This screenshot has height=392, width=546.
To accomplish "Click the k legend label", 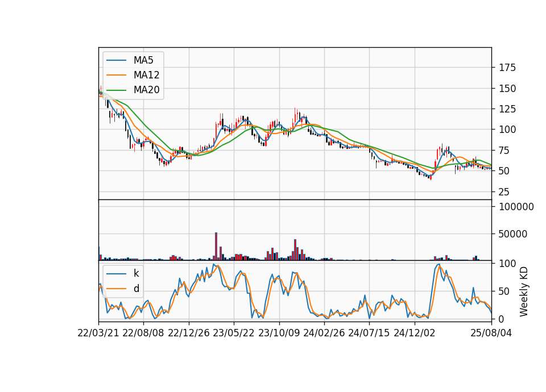I will click(x=136, y=273).
